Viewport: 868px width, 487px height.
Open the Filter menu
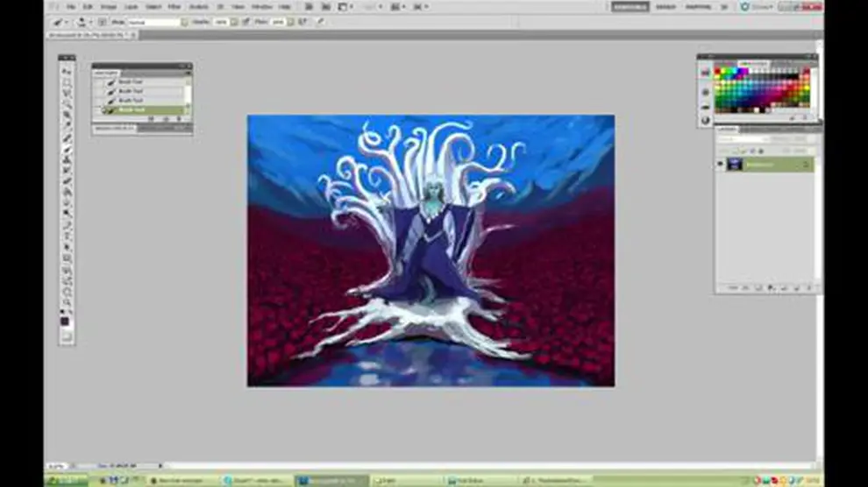(174, 6)
